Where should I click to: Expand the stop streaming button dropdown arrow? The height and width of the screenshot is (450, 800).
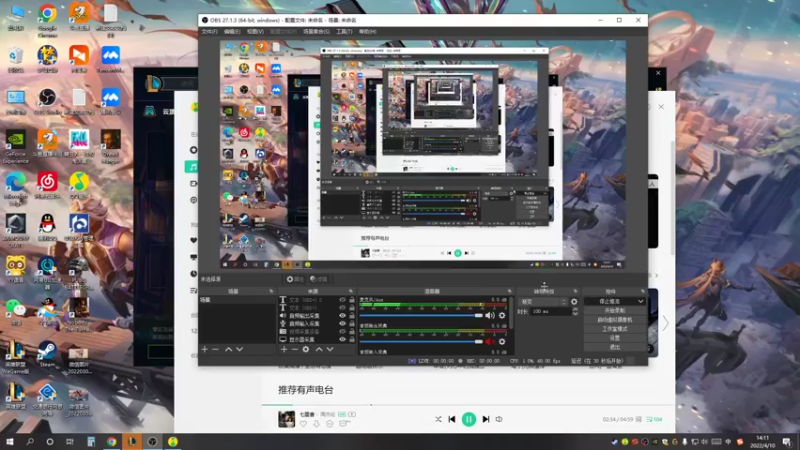coord(640,302)
